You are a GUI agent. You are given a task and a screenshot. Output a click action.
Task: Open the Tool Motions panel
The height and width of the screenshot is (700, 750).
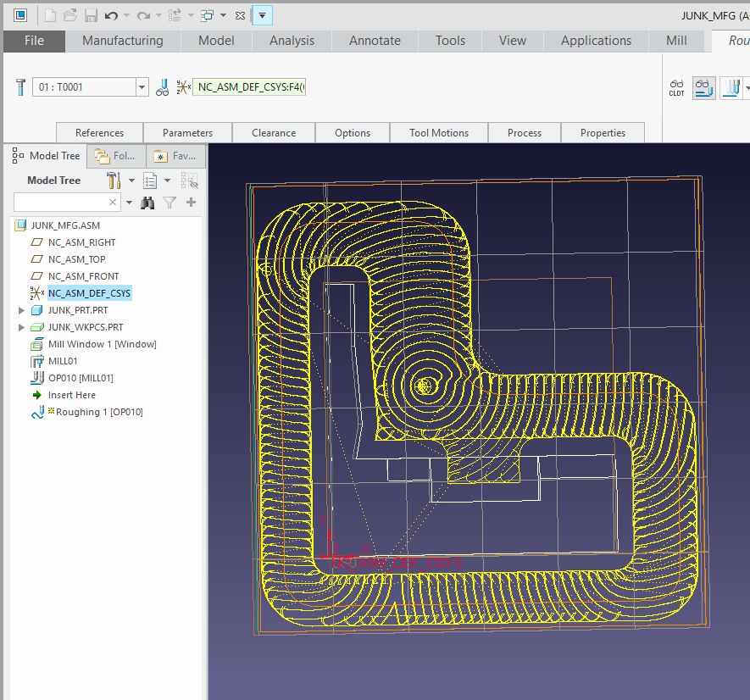coord(438,132)
